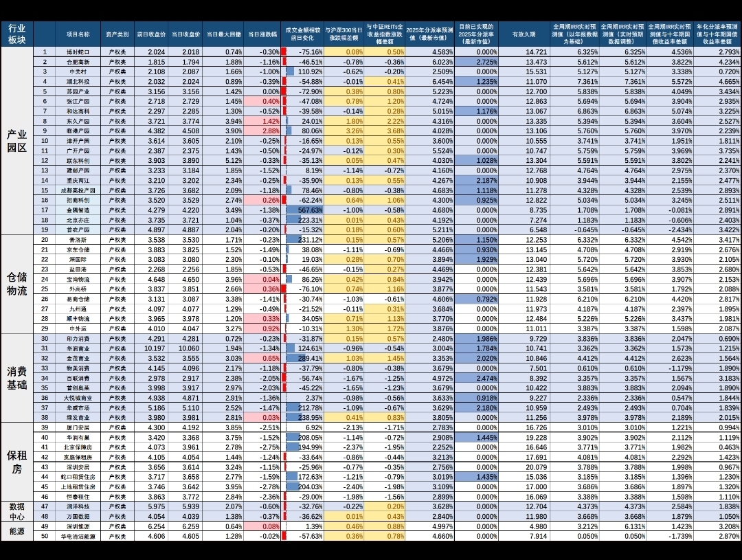Click the project name 顺丰物流
This screenshot has width=742, height=560.
78,319
